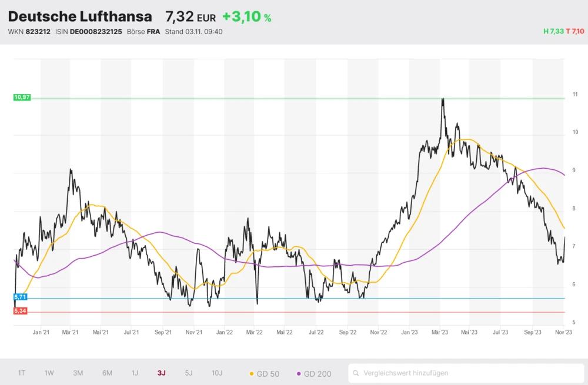Image resolution: width=588 pixels, height=385 pixels.
Task: Click the magnifier icon in comparison search
Action: click(x=356, y=373)
